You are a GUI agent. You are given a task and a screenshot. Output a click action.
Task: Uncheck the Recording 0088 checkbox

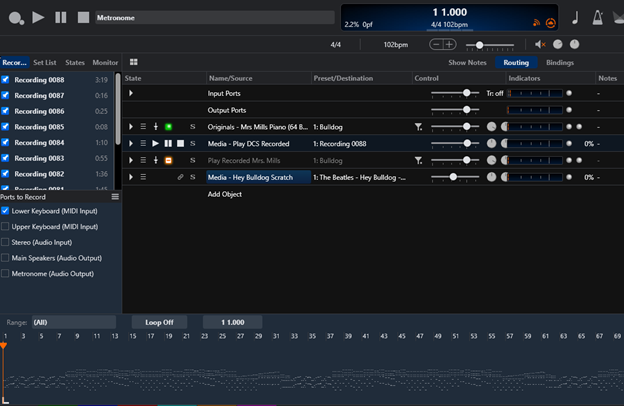coord(5,80)
